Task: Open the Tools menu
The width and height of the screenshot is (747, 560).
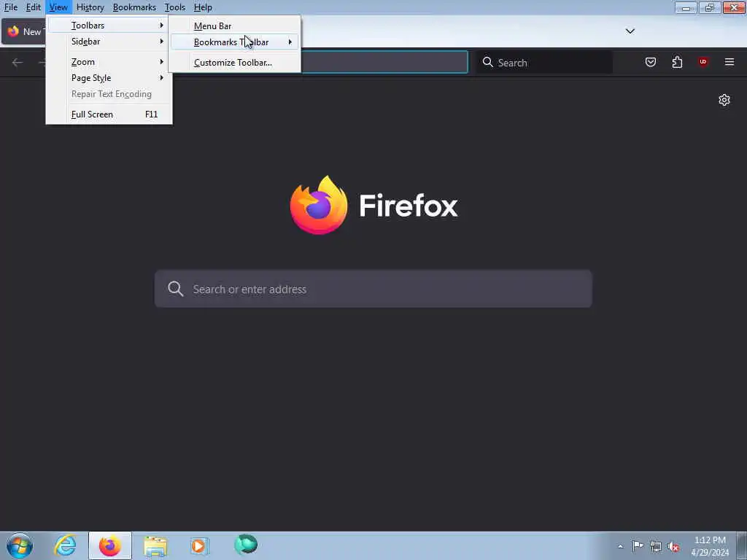Action: coord(175,7)
